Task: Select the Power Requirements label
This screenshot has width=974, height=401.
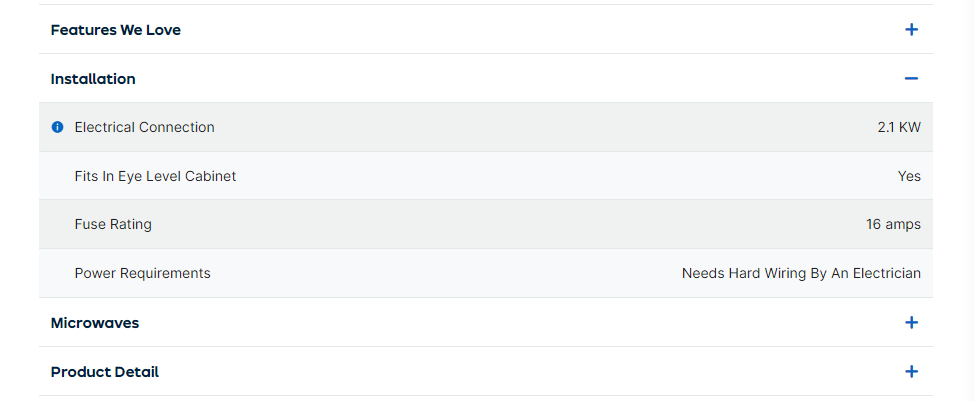Action: pos(142,273)
